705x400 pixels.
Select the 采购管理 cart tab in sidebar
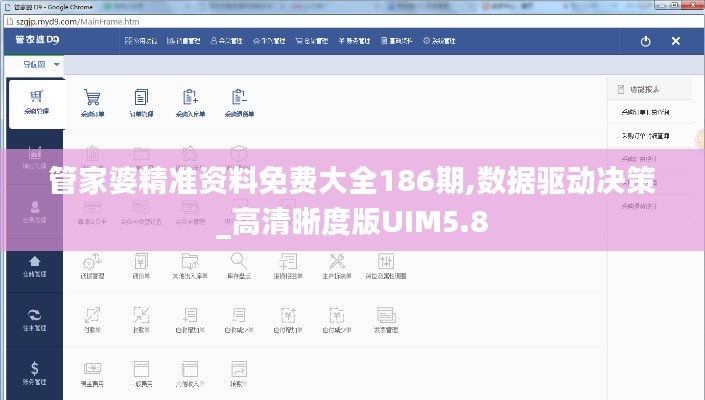pos(36,102)
